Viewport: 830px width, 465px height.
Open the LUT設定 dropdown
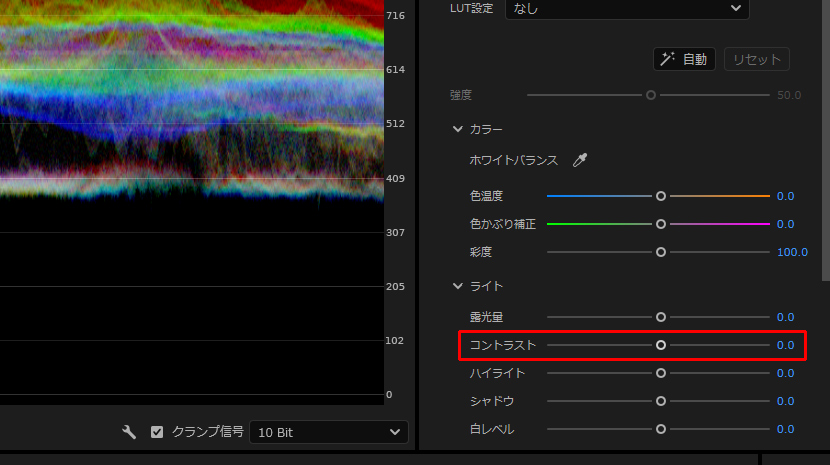click(x=627, y=9)
